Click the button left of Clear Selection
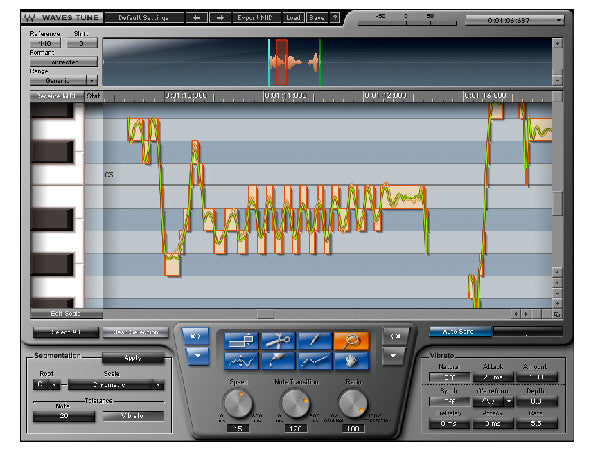 click(x=66, y=332)
